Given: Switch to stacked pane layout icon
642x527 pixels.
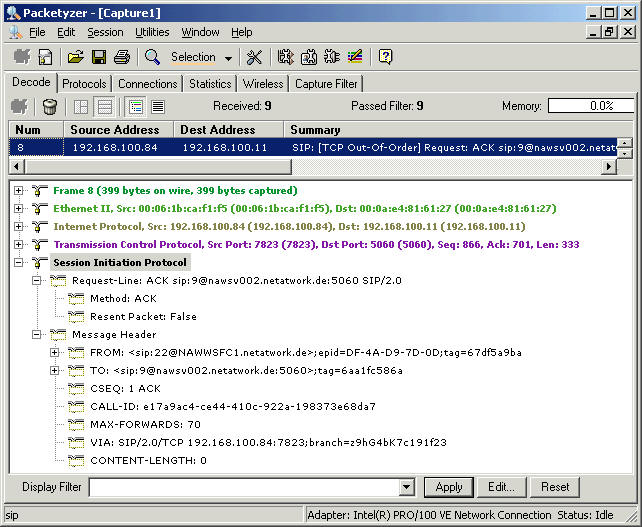Looking at the screenshot, I should (104, 107).
